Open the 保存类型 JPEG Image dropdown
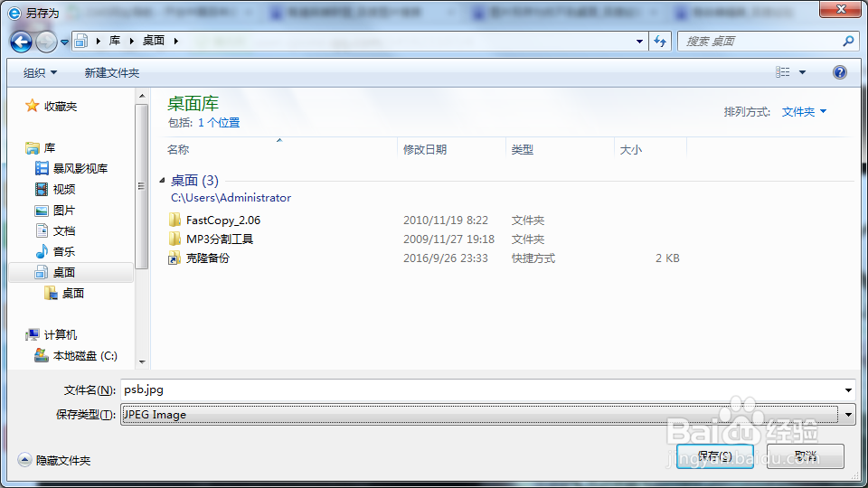The height and width of the screenshot is (488, 868). (487, 415)
